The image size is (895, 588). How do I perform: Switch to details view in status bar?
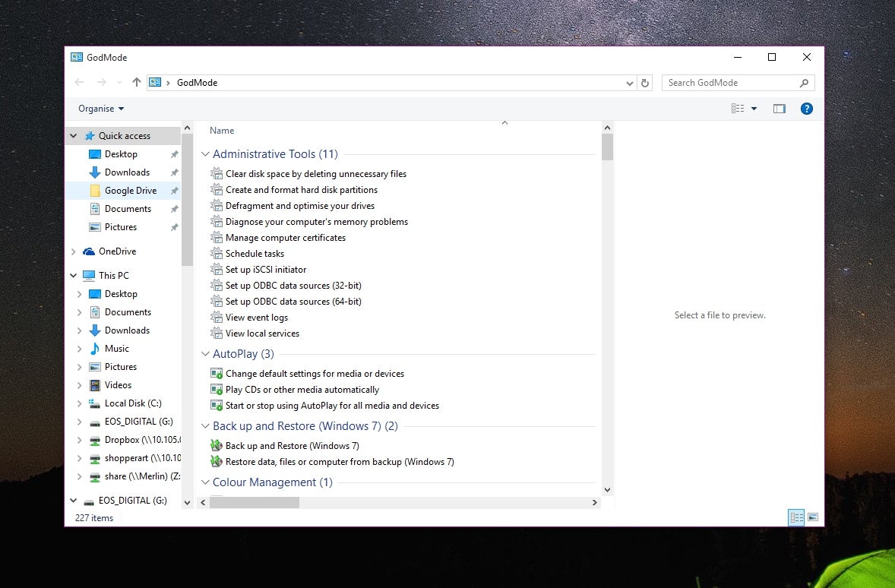[796, 517]
